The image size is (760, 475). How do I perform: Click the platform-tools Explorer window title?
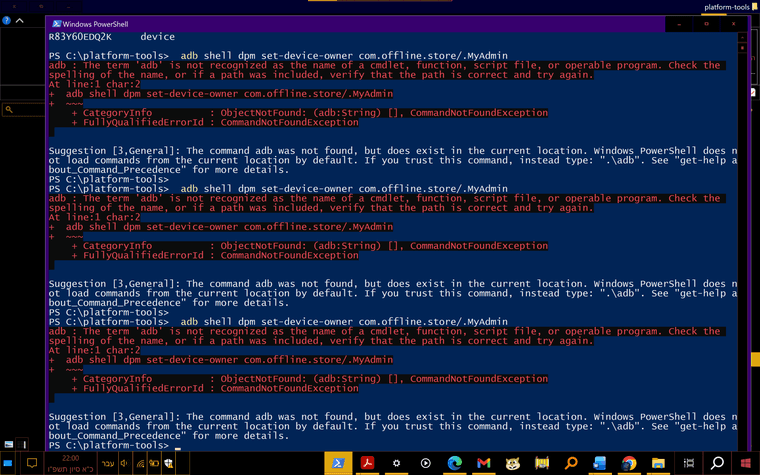pyautogui.click(x=727, y=7)
